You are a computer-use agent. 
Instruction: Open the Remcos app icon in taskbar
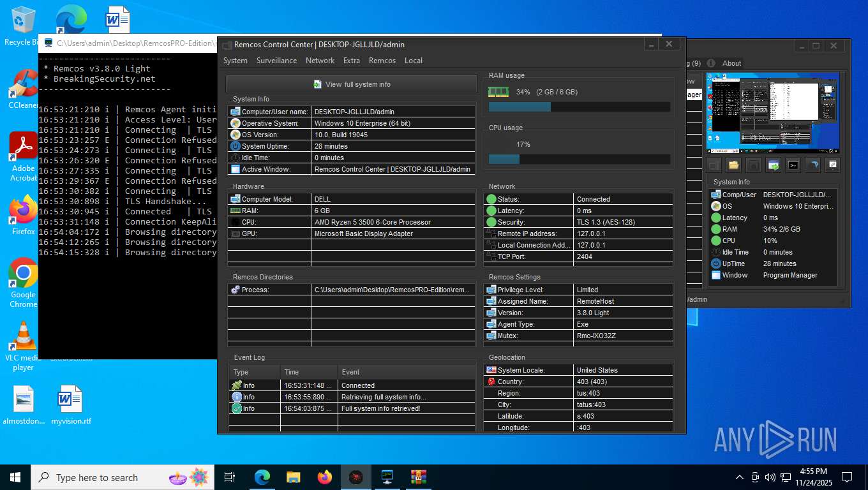pyautogui.click(x=356, y=477)
